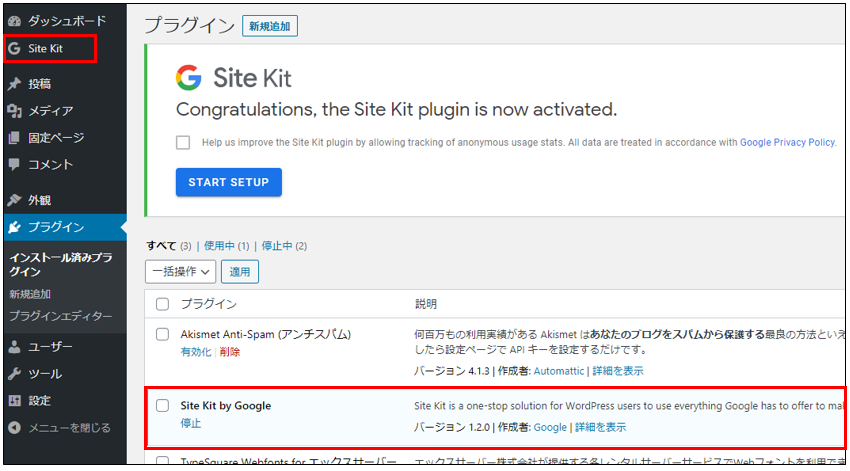Click 詳細を表示 for Akismet plugin
This screenshot has width=850, height=471.
coord(618,371)
